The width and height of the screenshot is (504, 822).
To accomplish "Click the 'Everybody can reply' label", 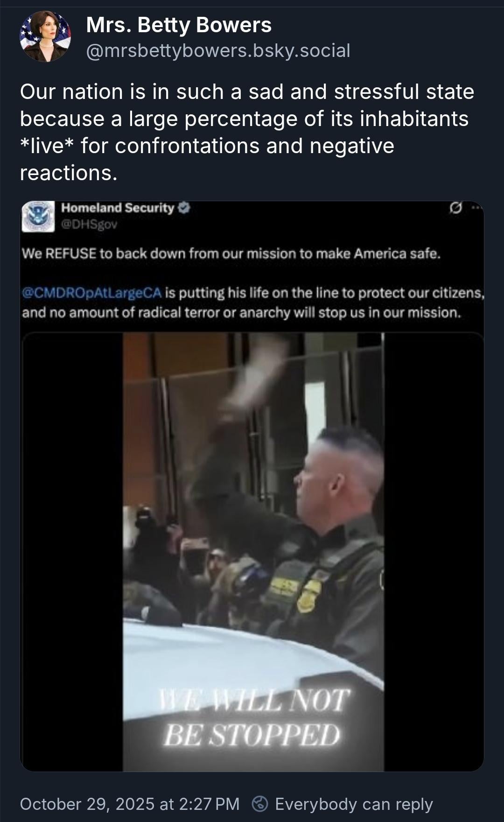I will click(x=354, y=804).
